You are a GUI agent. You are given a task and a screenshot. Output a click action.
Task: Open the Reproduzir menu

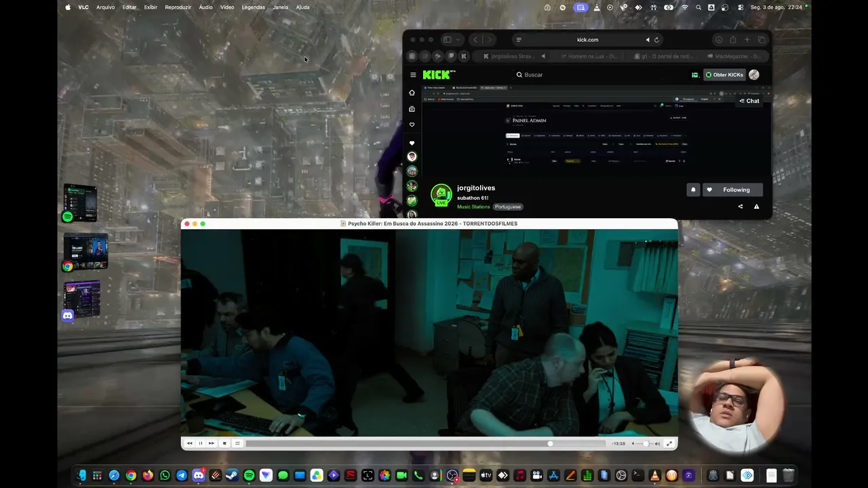[178, 7]
